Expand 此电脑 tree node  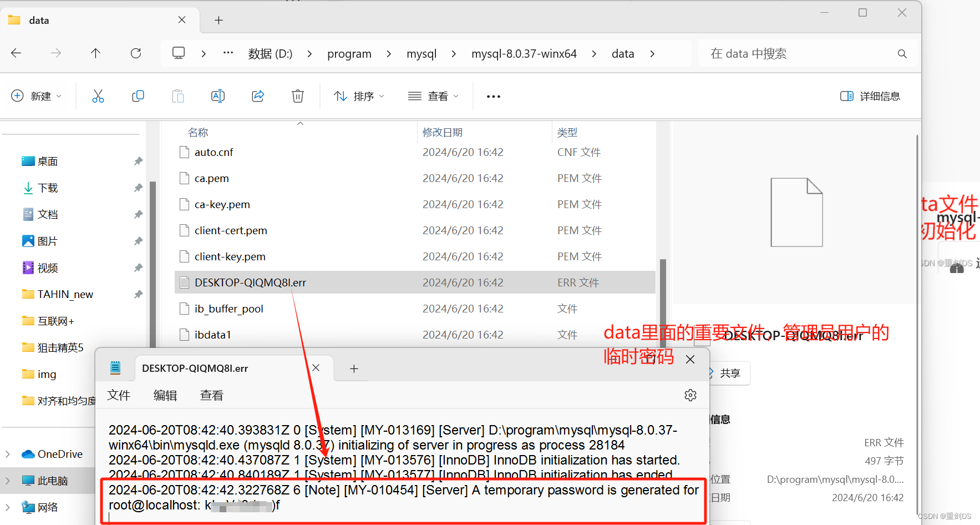8,481
